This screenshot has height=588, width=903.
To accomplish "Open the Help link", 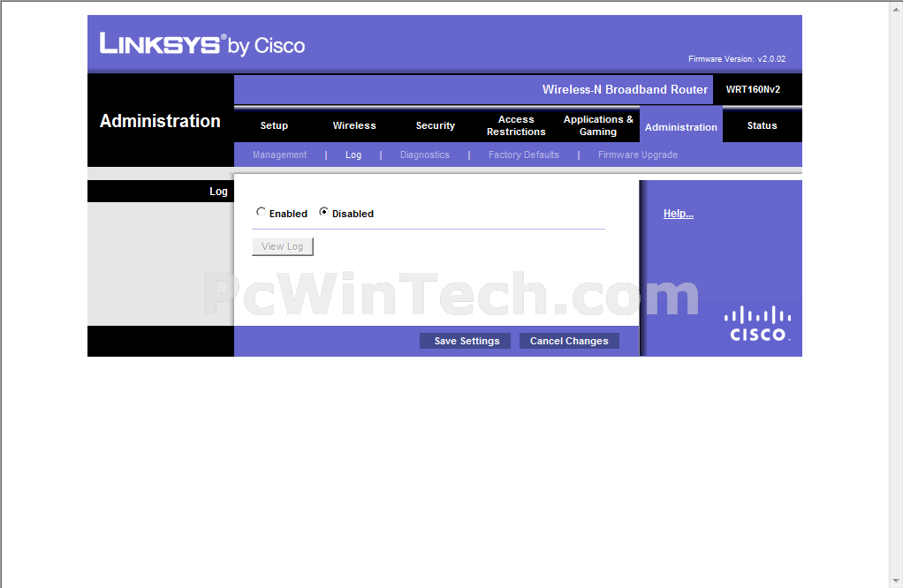I will tap(678, 214).
